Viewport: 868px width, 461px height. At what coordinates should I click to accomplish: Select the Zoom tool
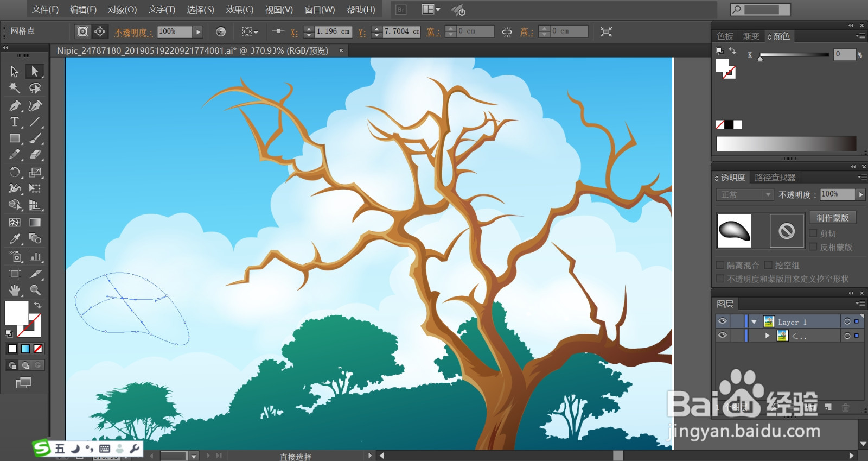click(35, 290)
